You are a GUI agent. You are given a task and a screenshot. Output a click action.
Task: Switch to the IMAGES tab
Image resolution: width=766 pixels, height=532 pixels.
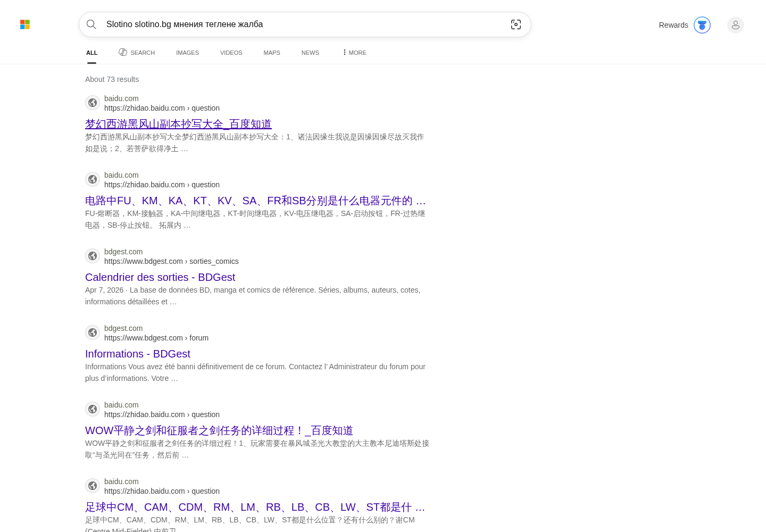pyautogui.click(x=187, y=53)
